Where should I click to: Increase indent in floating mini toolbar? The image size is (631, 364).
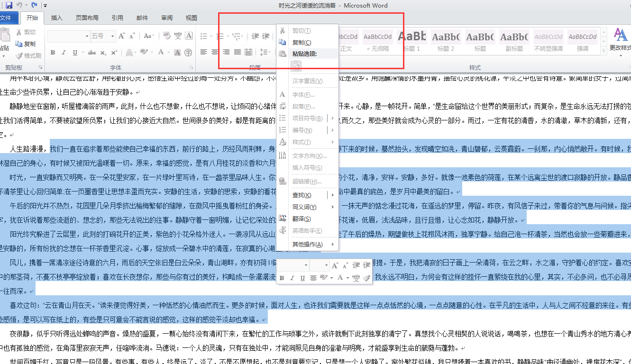coord(366,265)
